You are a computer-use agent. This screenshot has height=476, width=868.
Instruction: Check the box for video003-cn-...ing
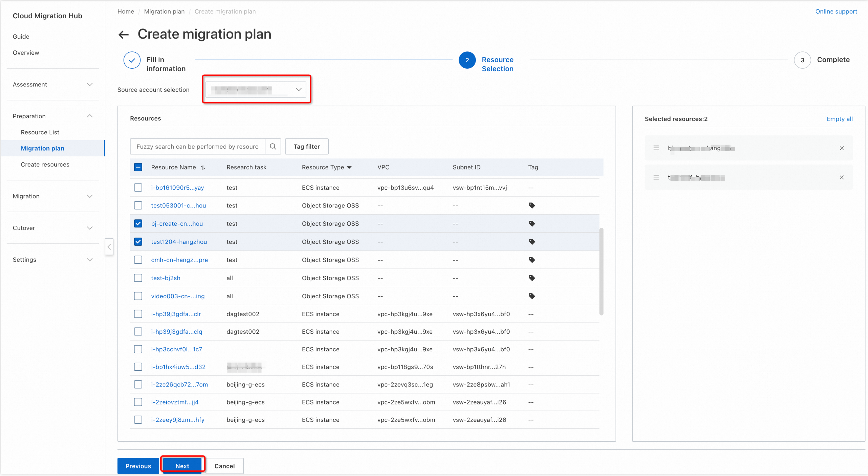pos(138,296)
